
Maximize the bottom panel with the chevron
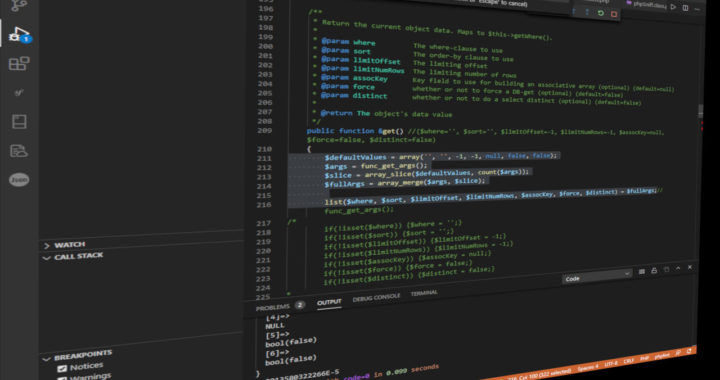(678, 268)
